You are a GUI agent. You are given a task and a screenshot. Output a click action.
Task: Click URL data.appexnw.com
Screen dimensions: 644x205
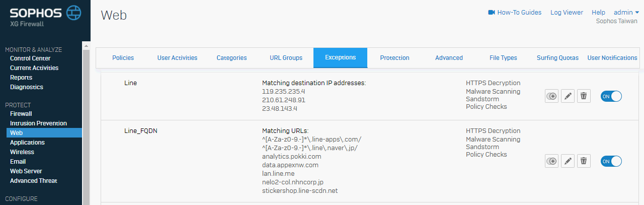(290, 165)
